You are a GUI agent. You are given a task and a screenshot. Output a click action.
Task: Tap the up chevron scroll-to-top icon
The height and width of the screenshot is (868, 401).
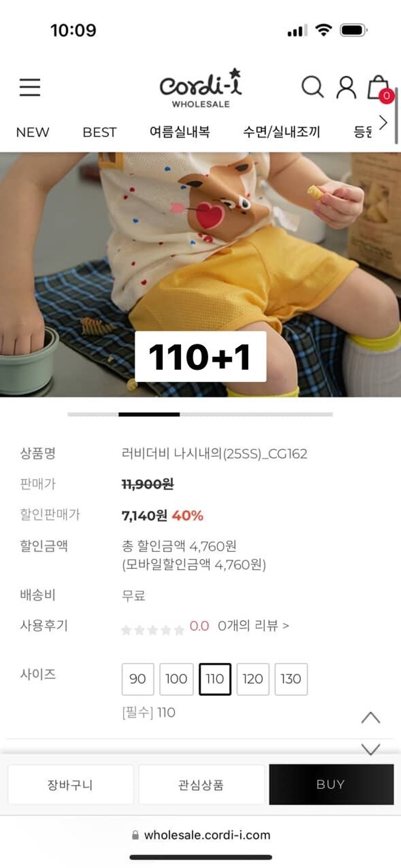tap(370, 717)
